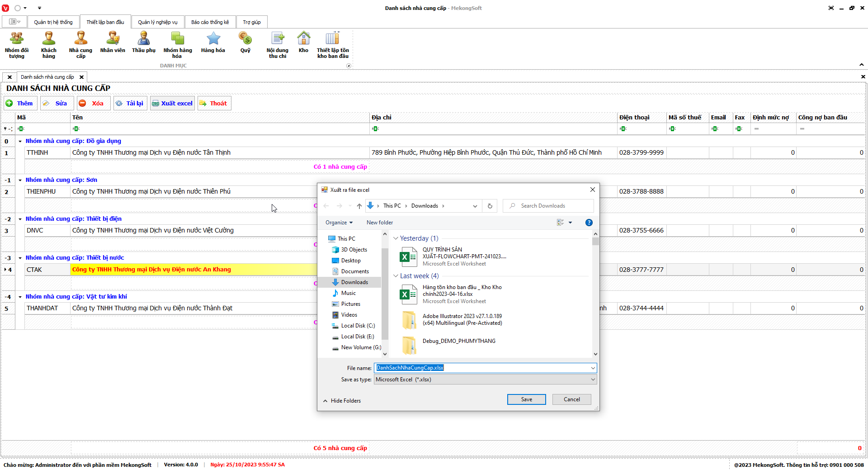
Task: Open the Save as type dropdown
Action: pyautogui.click(x=485, y=380)
